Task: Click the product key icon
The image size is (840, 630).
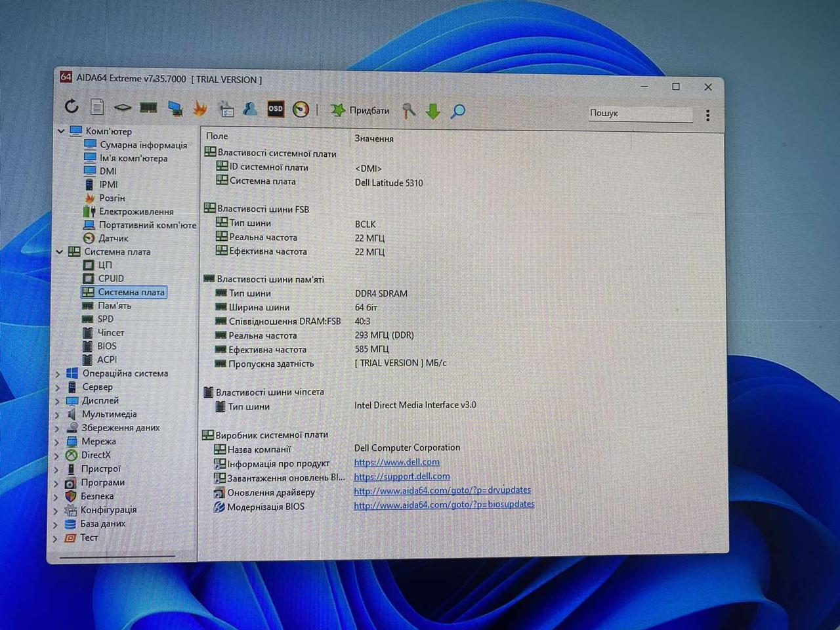Action: (x=408, y=110)
